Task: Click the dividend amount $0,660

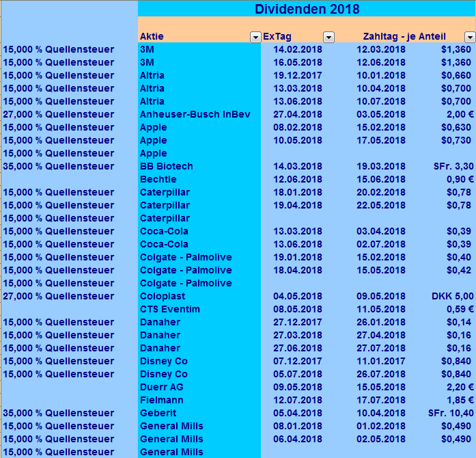Action: 456,75
